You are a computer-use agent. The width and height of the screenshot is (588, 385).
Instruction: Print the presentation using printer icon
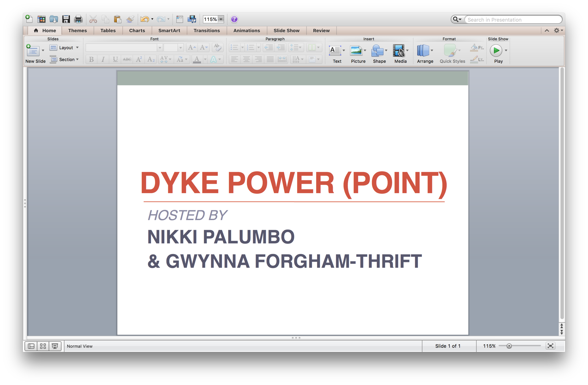point(78,19)
